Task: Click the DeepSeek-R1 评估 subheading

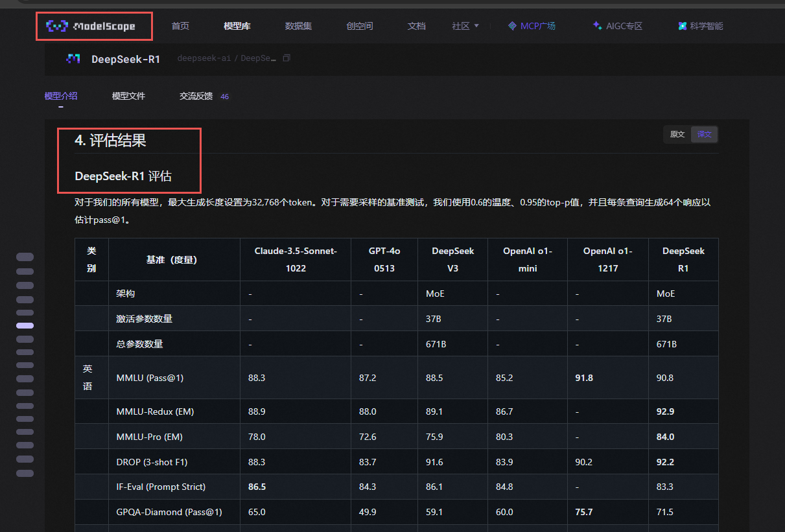Action: [x=123, y=176]
